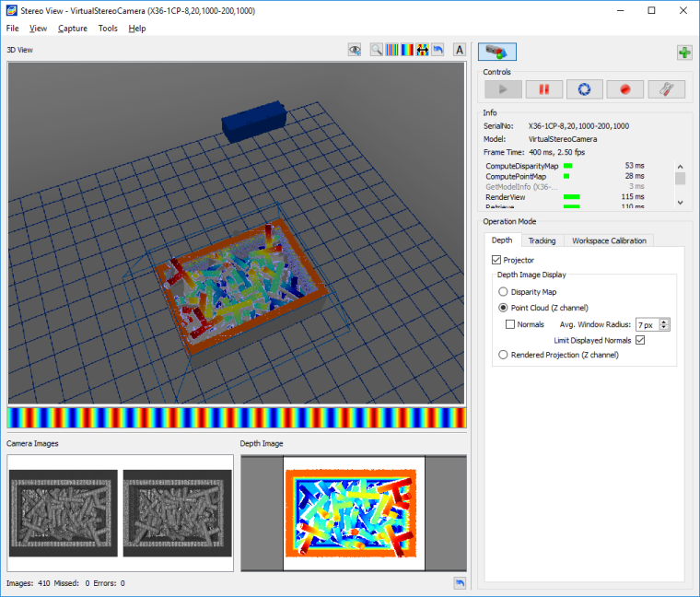Image resolution: width=700 pixels, height=597 pixels.
Task: Click the eye view icon in 3D View toolbar
Action: pyautogui.click(x=354, y=50)
